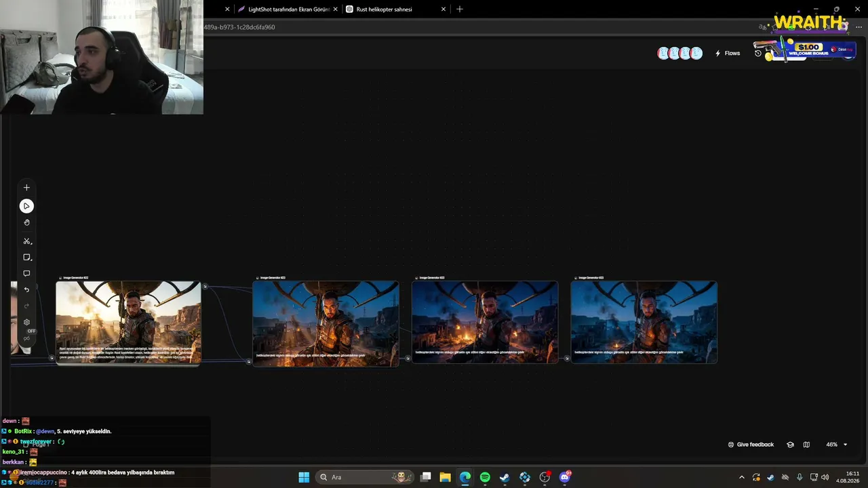This screenshot has height=488, width=868.
Task: Open Discord from the taskbar
Action: click(x=565, y=477)
